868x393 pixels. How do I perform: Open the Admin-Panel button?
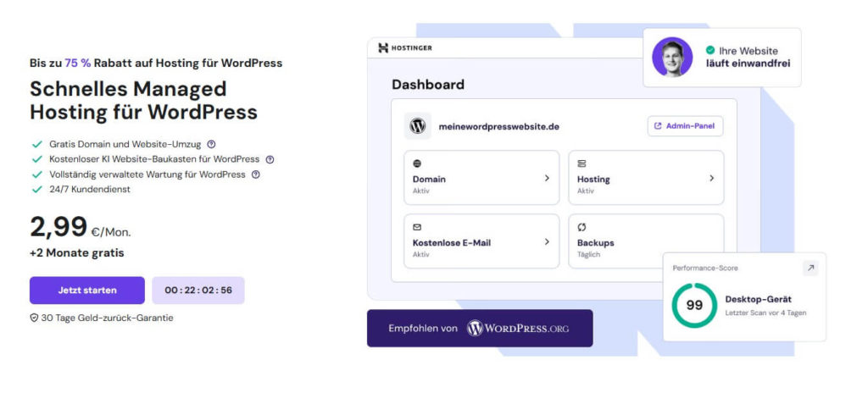point(685,126)
